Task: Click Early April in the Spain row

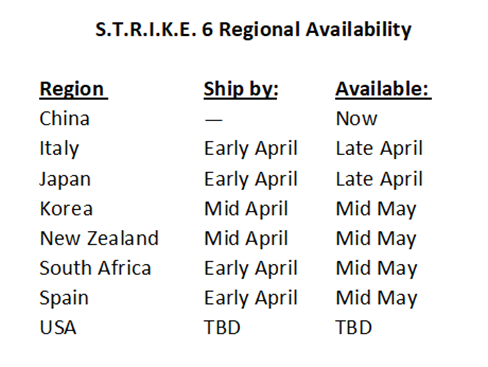Action: (x=250, y=298)
